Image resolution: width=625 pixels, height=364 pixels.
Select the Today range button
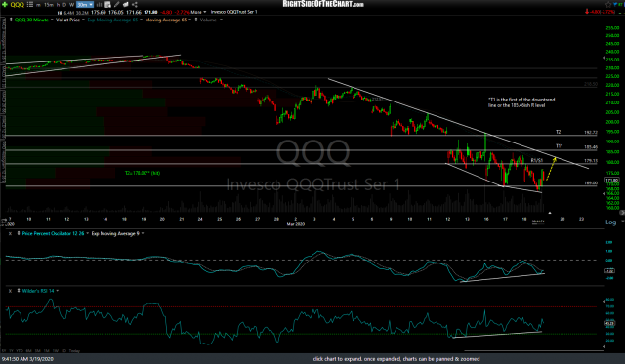pos(74,351)
